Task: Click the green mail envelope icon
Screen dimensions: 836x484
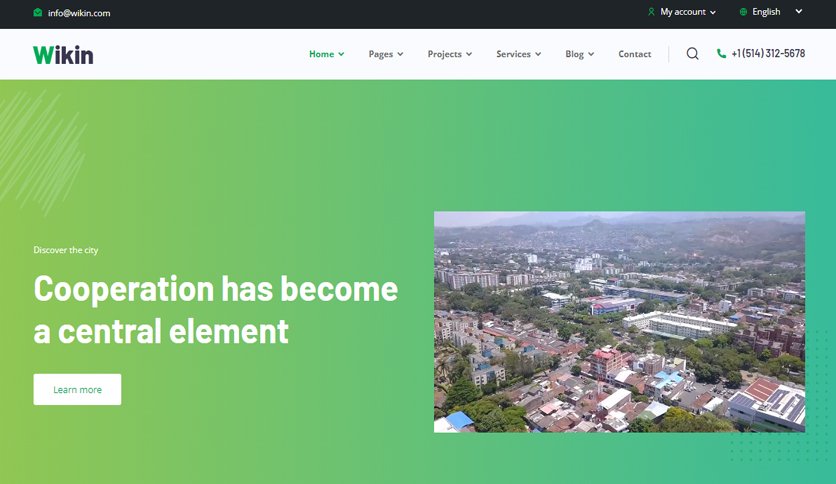Action: pos(37,12)
